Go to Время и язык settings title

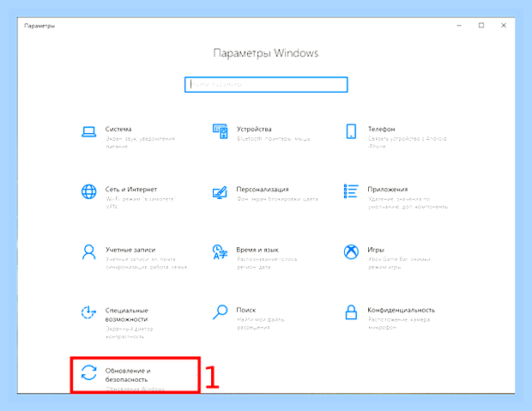tap(257, 250)
